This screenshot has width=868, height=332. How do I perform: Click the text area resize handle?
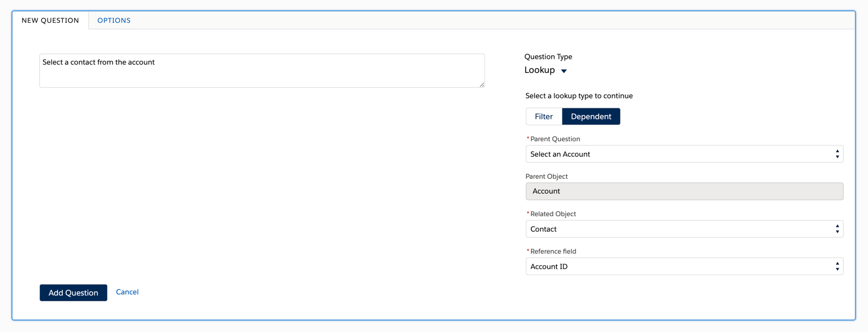482,84
